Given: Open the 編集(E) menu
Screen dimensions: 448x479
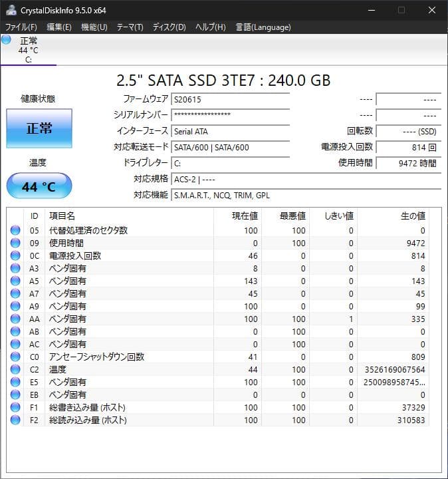Looking at the screenshot, I should pos(59,27).
